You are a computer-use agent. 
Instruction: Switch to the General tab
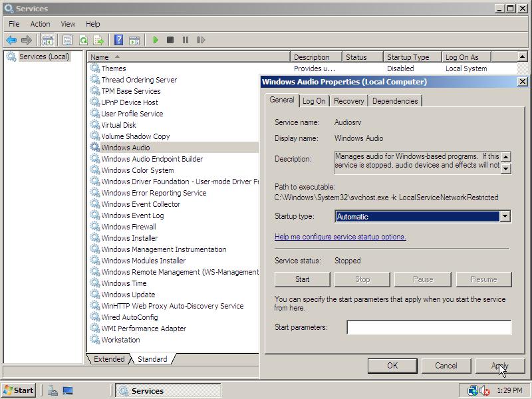coord(281,100)
